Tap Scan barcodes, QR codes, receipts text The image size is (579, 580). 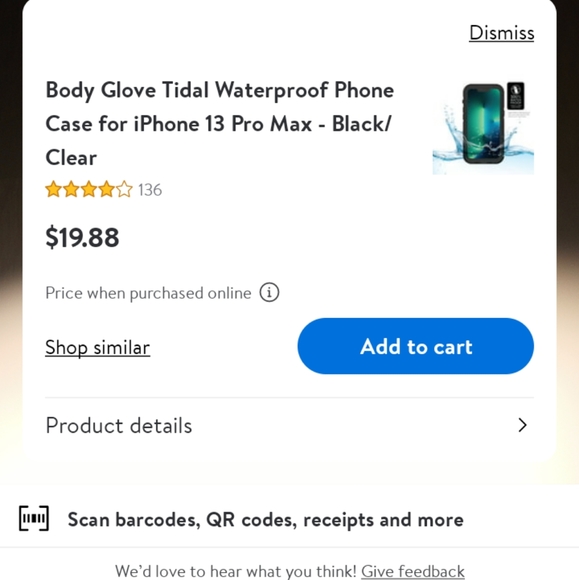coord(265,519)
